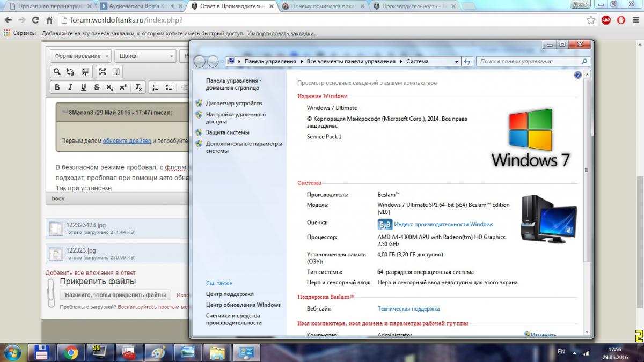Open Защита системы in the sidebar

point(228,132)
